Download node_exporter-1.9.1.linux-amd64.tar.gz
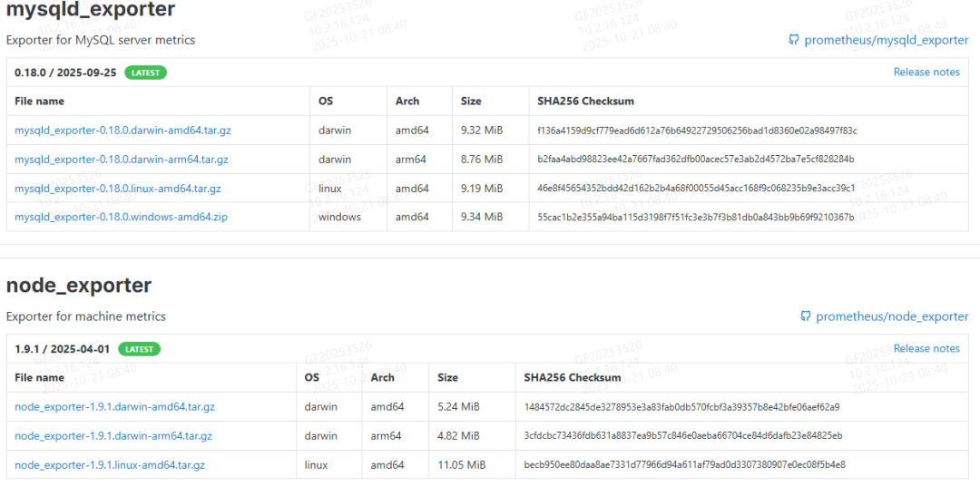This screenshot has height=486, width=980. pos(110,465)
